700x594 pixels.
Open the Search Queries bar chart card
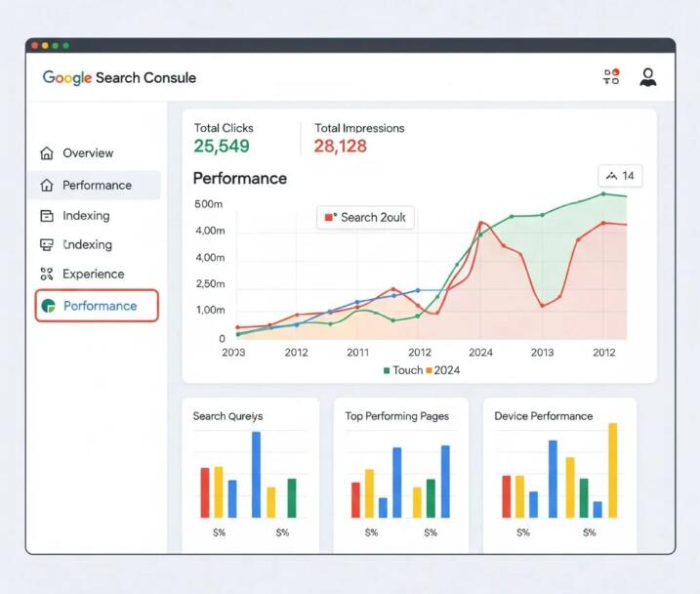250,469
